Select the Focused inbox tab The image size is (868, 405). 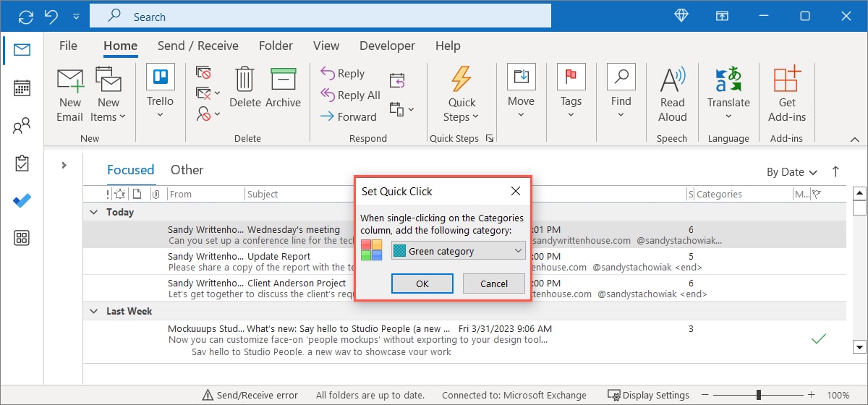coord(130,170)
